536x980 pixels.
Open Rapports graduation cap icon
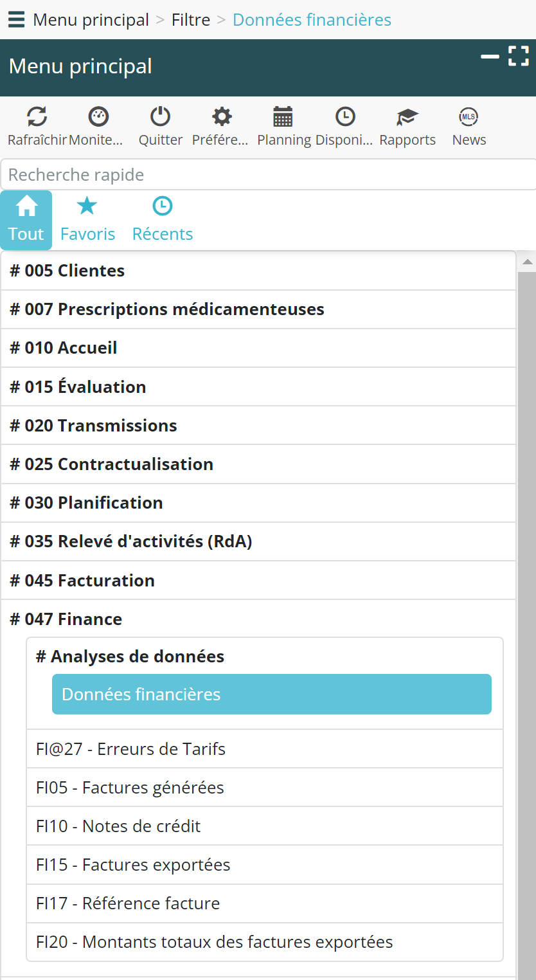click(x=407, y=117)
